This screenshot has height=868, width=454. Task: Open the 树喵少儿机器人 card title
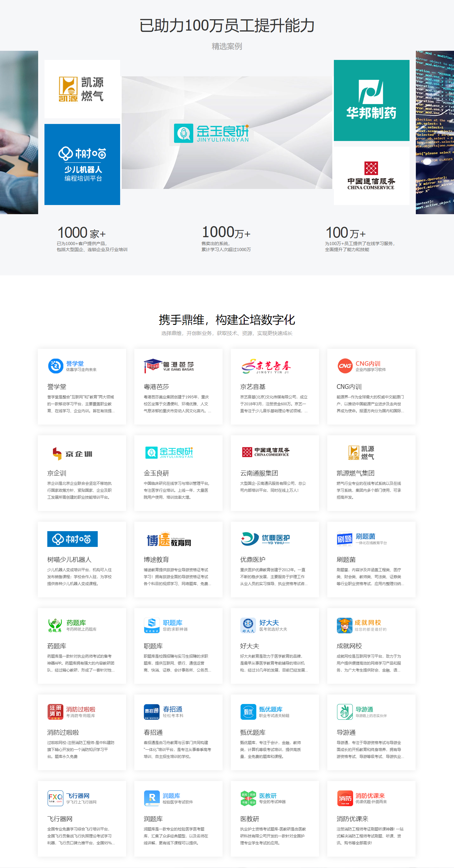69,559
